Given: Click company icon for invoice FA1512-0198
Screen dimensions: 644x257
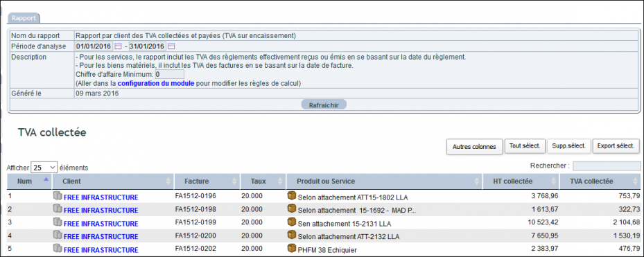Looking at the screenshot, I should point(58,209).
